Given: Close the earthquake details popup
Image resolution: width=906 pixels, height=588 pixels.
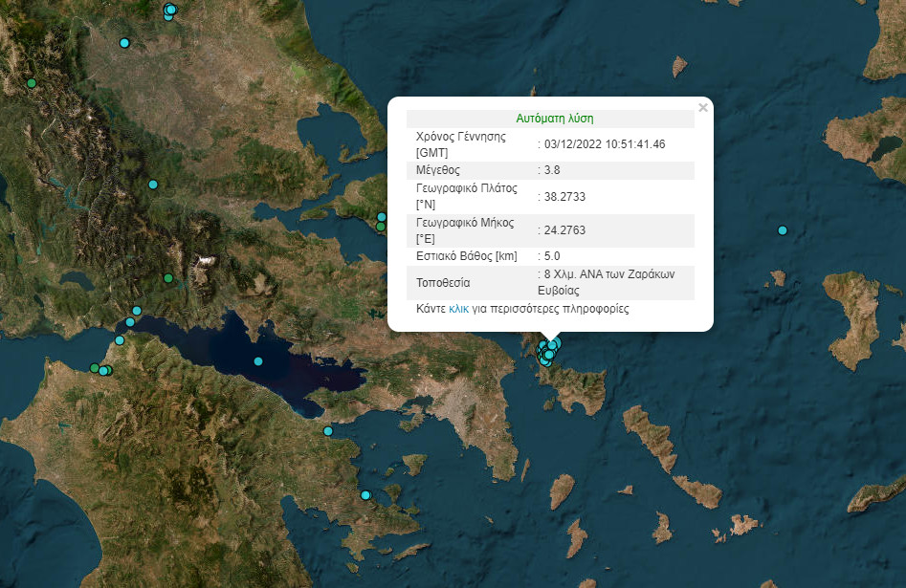Looking at the screenshot, I should (703, 108).
